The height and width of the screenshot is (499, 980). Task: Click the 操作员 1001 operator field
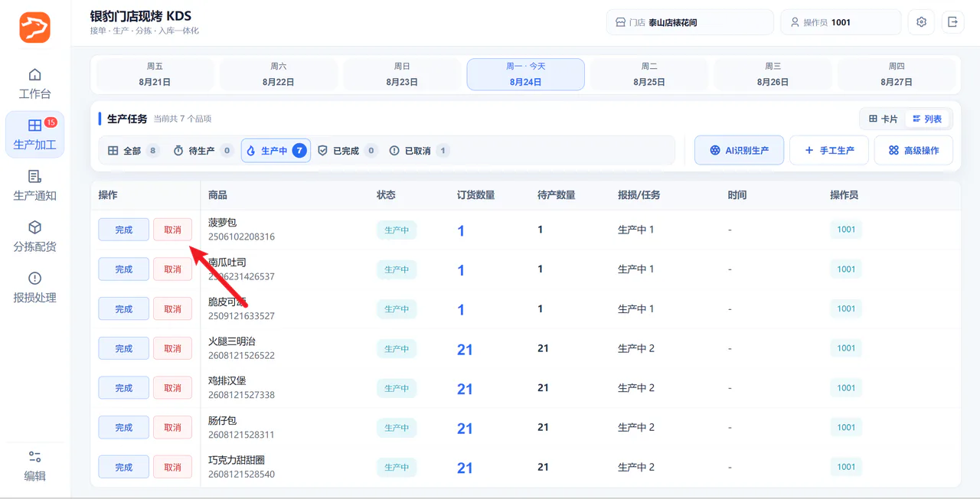tap(841, 22)
